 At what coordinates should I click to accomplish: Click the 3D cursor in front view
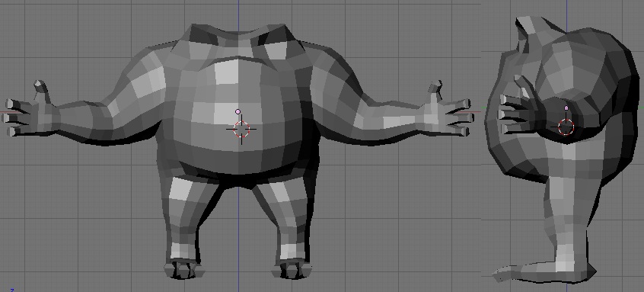pos(241,129)
